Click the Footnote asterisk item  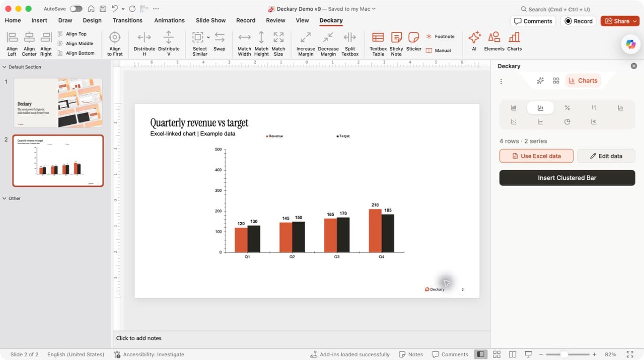click(x=440, y=37)
